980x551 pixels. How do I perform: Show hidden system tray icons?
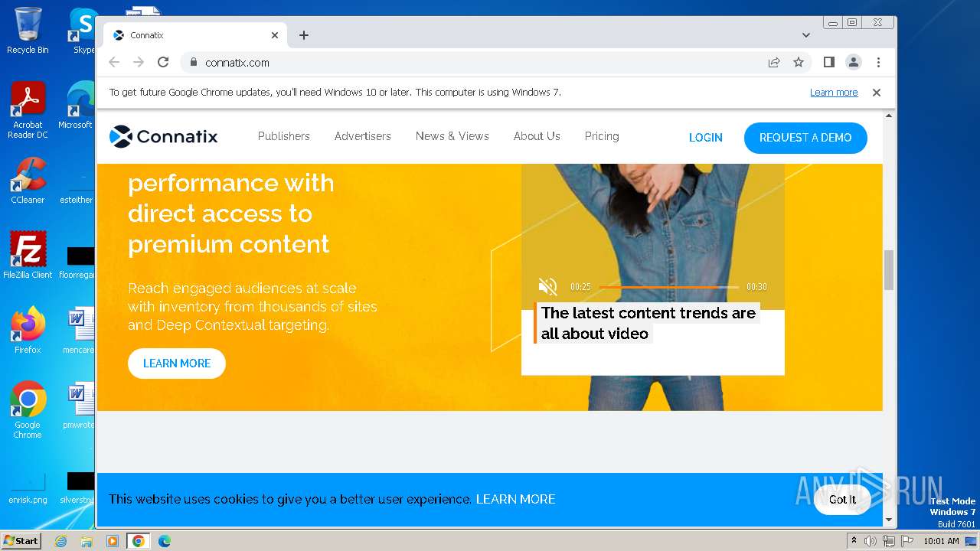pyautogui.click(x=854, y=541)
